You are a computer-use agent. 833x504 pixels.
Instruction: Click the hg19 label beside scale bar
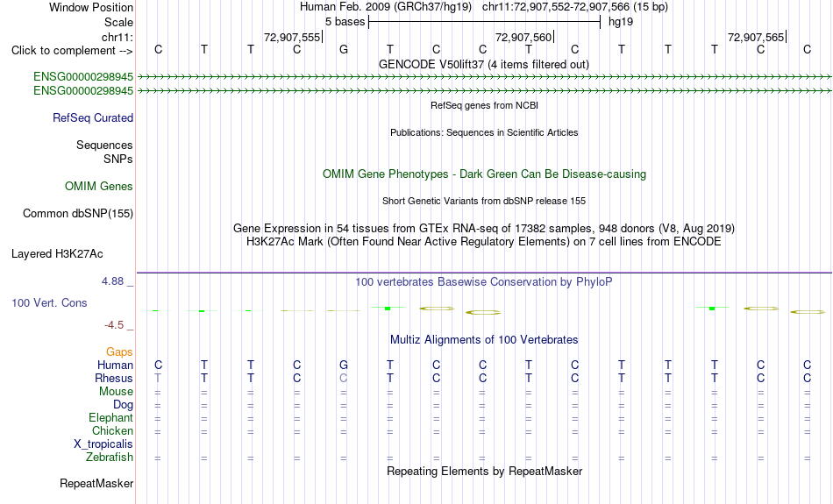tap(621, 22)
